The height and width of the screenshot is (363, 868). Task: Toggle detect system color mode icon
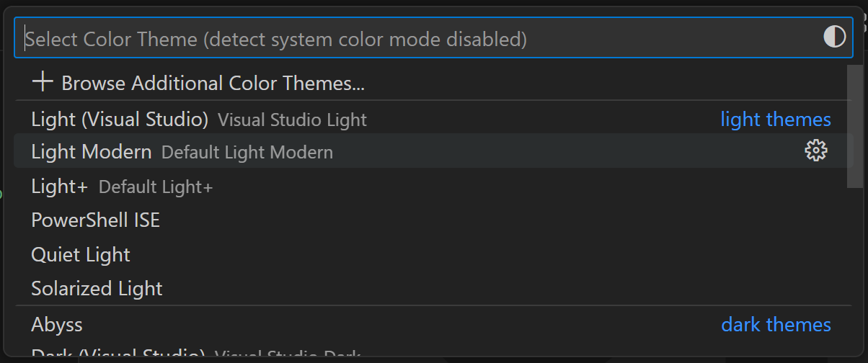(834, 37)
